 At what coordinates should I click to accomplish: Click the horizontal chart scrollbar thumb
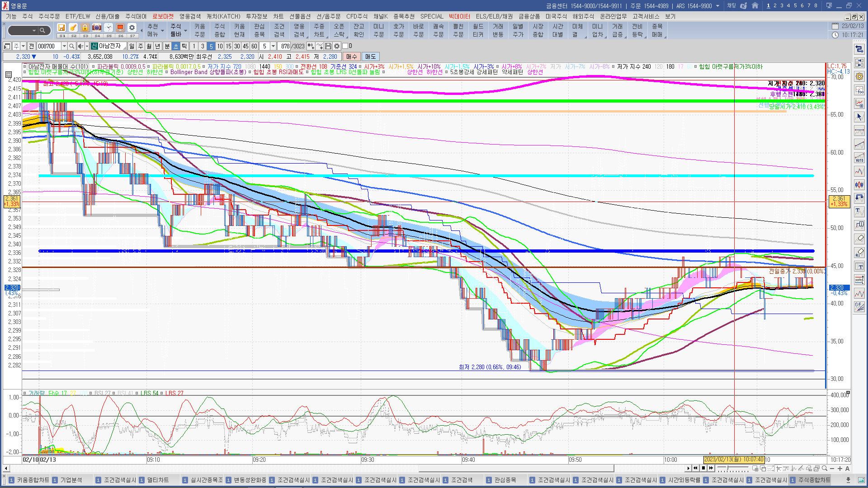(515, 469)
